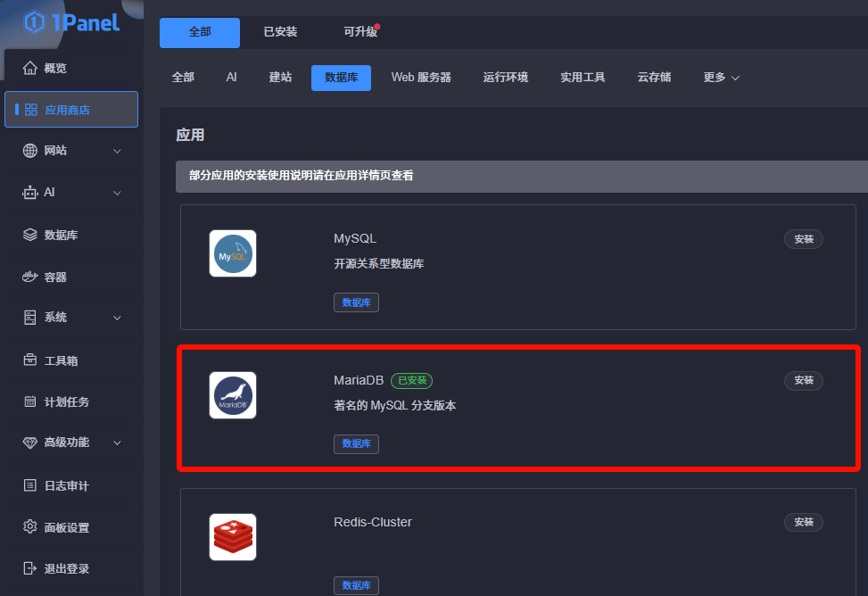Click the MariaDB seal logo thumbnail
Image resolution: width=868 pixels, height=596 pixels.
[x=233, y=395]
